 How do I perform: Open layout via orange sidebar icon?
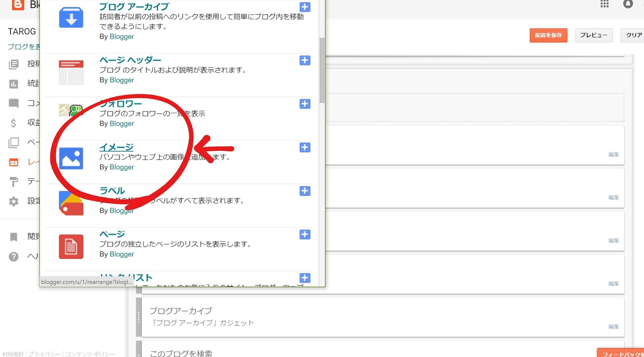14,162
